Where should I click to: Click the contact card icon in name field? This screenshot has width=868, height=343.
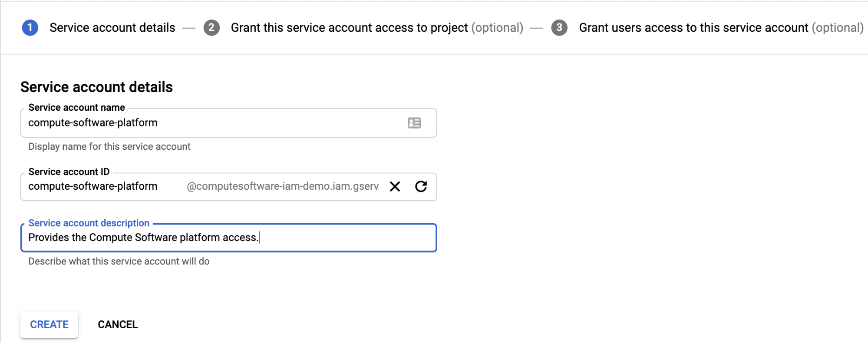[414, 123]
